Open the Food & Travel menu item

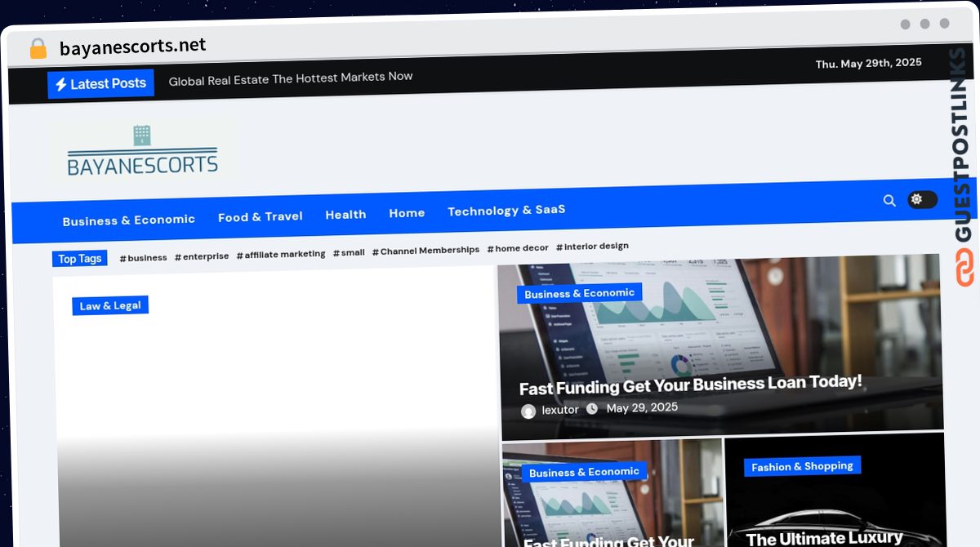261,216
